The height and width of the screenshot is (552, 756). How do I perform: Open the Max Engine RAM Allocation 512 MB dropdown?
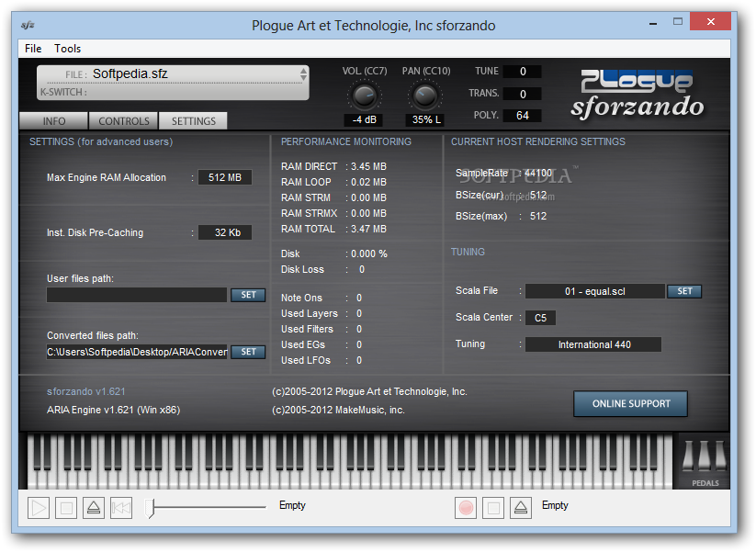[225, 177]
